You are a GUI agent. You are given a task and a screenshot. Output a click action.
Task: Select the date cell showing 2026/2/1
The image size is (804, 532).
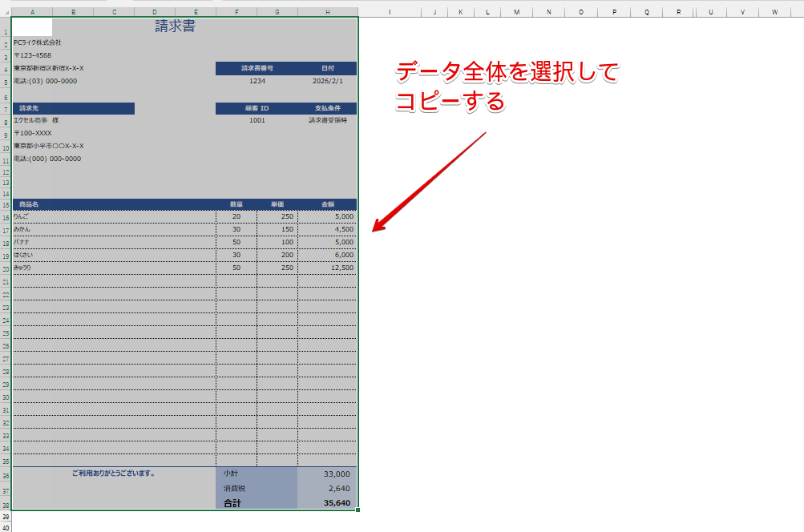327,82
